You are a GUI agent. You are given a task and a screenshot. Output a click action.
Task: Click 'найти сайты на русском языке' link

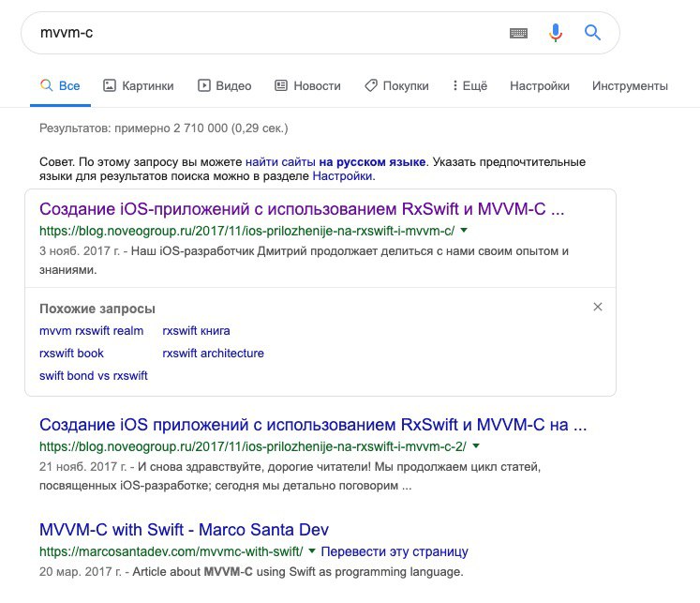click(x=335, y=161)
